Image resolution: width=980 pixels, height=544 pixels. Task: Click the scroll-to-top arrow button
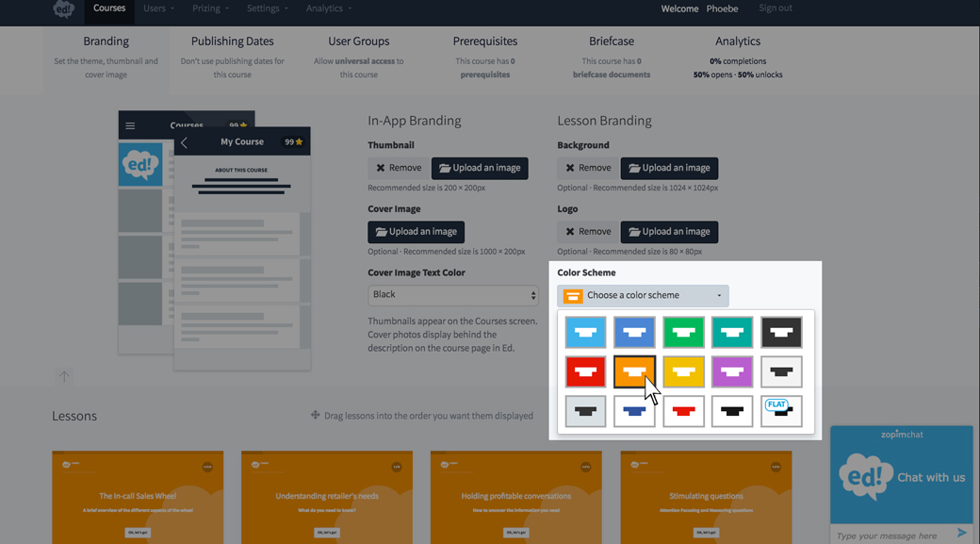click(64, 376)
